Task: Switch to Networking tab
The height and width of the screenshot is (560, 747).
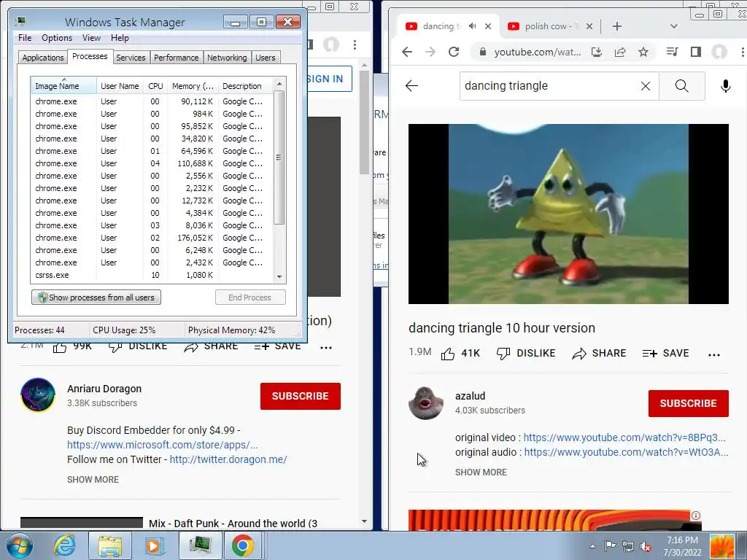Action: click(x=227, y=58)
